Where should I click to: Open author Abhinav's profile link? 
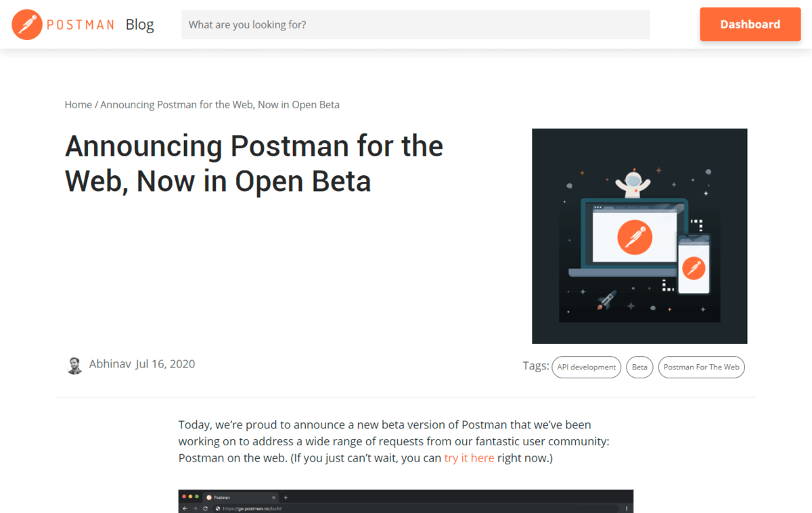(x=110, y=364)
